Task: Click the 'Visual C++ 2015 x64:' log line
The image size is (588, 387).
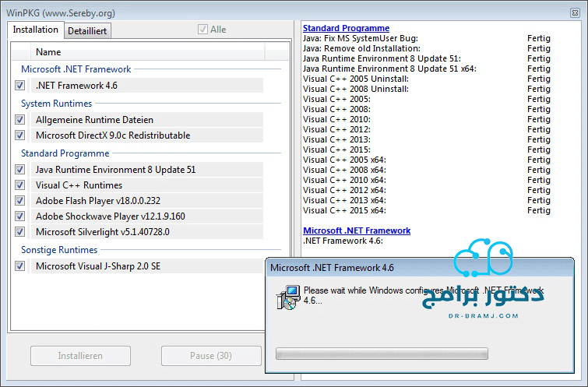Action: tap(344, 210)
